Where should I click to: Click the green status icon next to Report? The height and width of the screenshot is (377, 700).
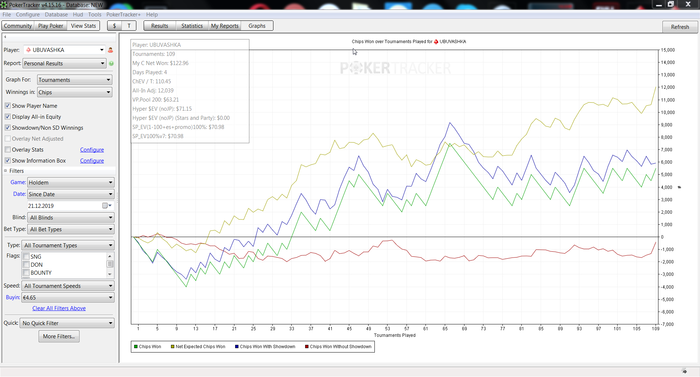[111, 63]
